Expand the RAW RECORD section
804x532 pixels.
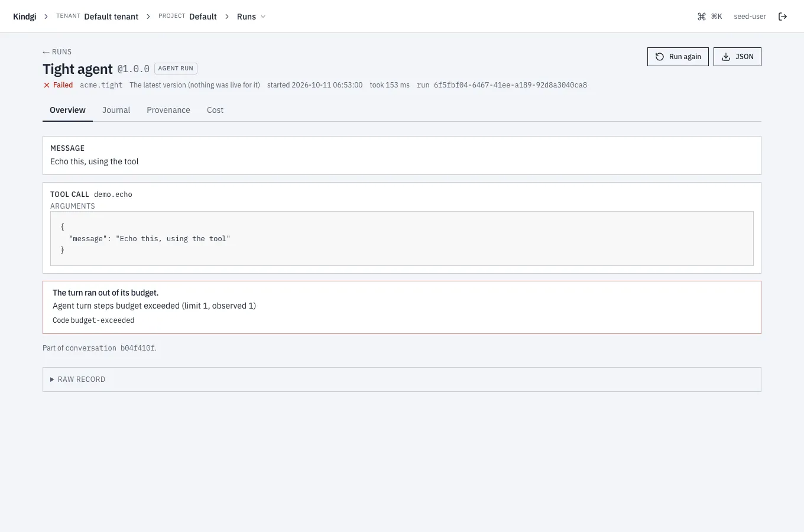click(402, 379)
